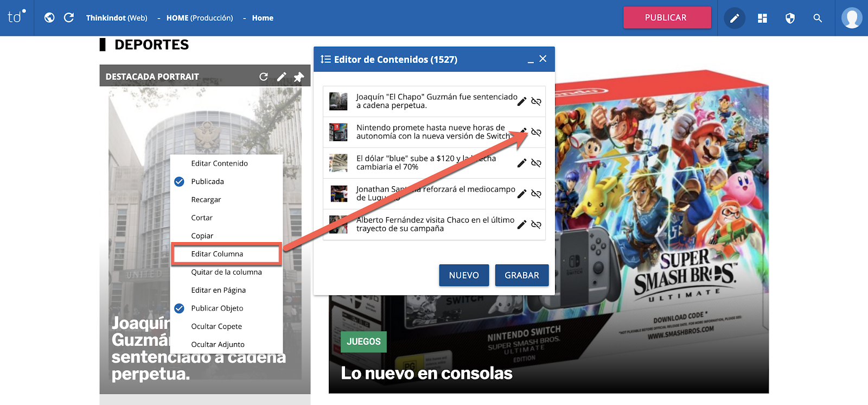Click the NUEVO button
The width and height of the screenshot is (868, 405).
[464, 275]
